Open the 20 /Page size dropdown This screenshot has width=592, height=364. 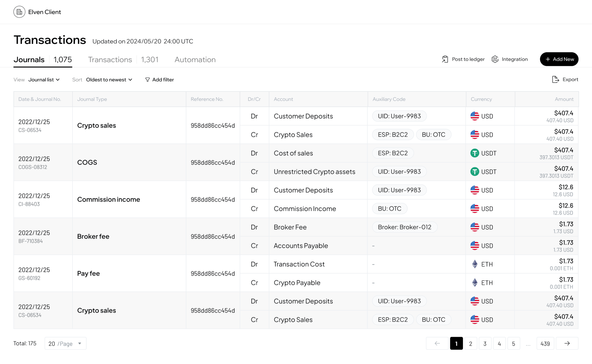pyautogui.click(x=65, y=343)
